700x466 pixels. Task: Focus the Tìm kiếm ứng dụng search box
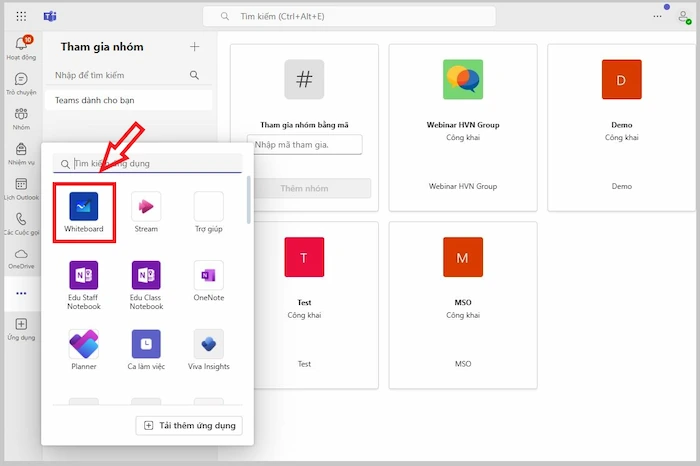click(x=147, y=163)
